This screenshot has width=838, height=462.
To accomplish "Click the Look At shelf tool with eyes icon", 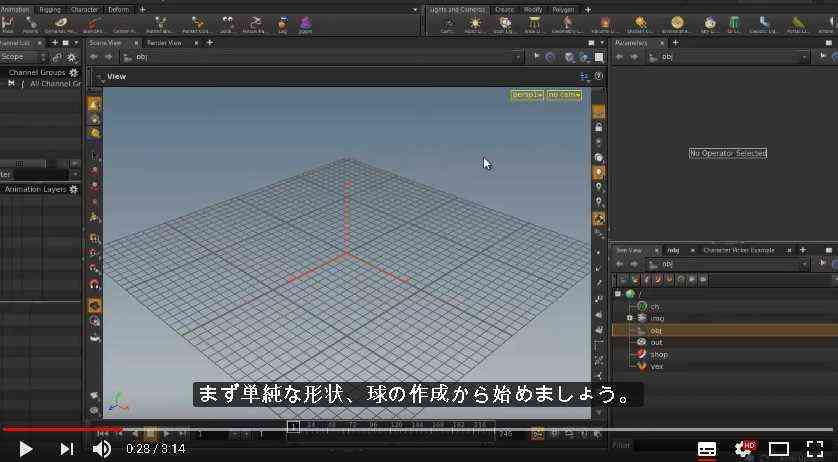I will (228, 25).
